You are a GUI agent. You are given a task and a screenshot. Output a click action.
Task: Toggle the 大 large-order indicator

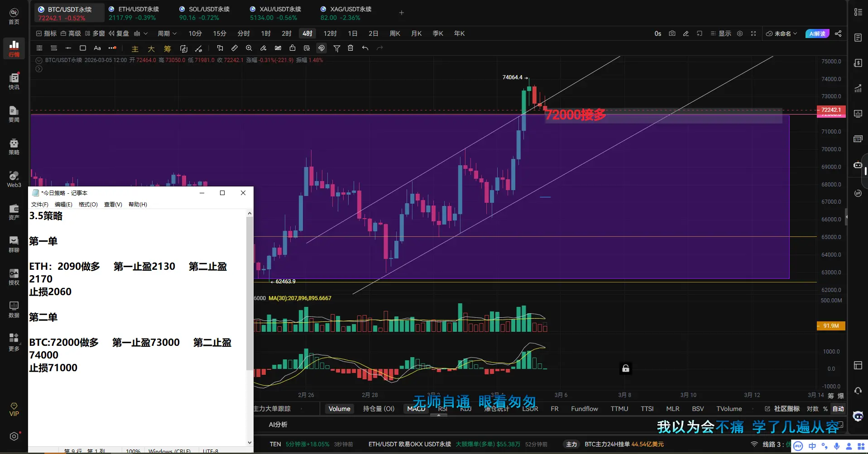pos(151,49)
